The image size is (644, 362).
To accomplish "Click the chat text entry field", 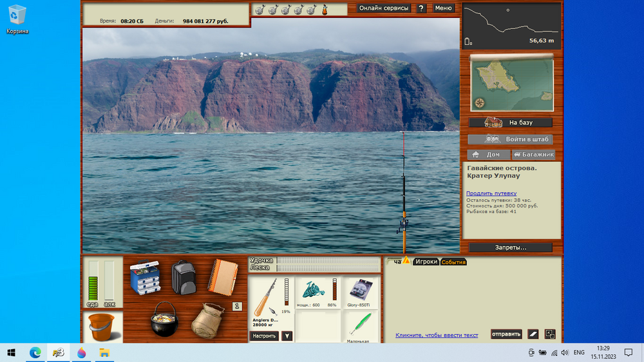I will click(437, 336).
